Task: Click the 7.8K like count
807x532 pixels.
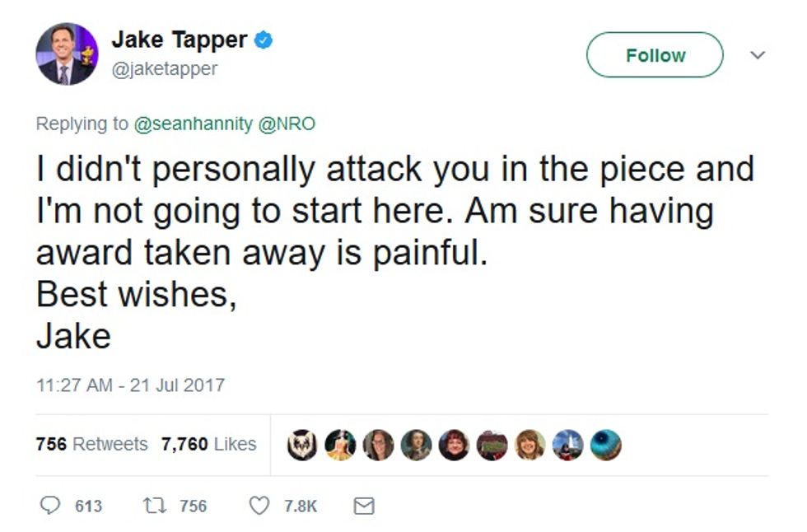Action: 301,506
